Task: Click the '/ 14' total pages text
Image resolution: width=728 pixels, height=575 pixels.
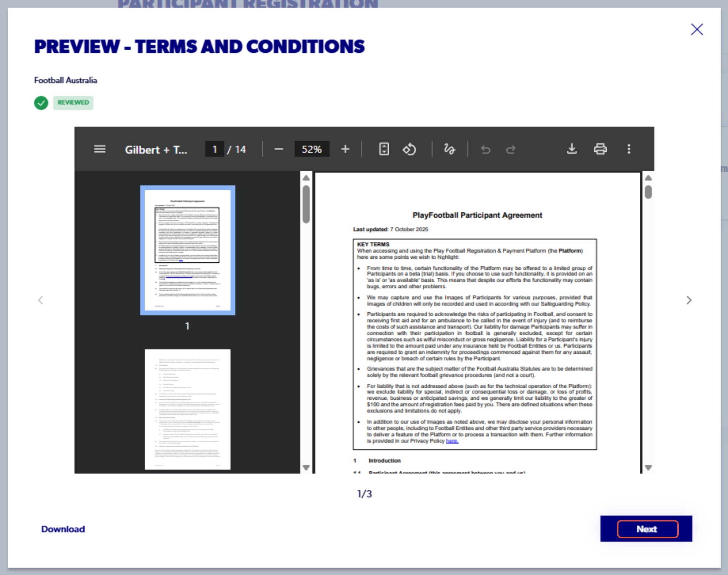Action: pyautogui.click(x=237, y=150)
